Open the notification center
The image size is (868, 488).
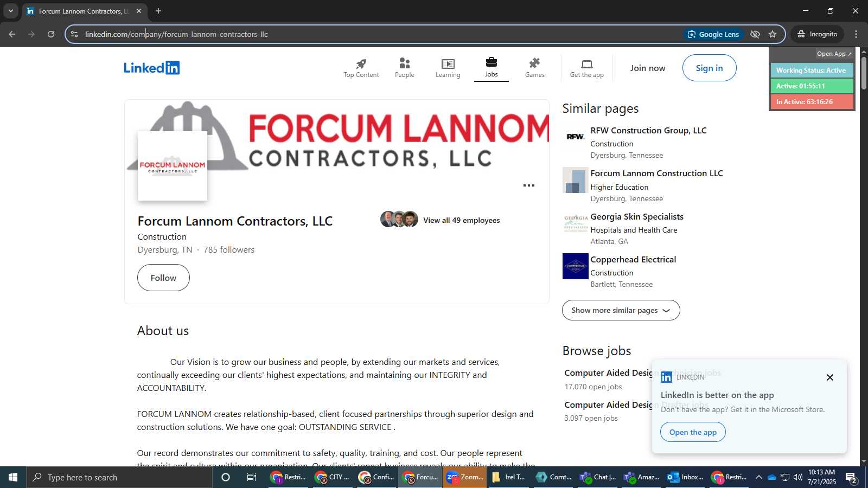pyautogui.click(x=851, y=478)
